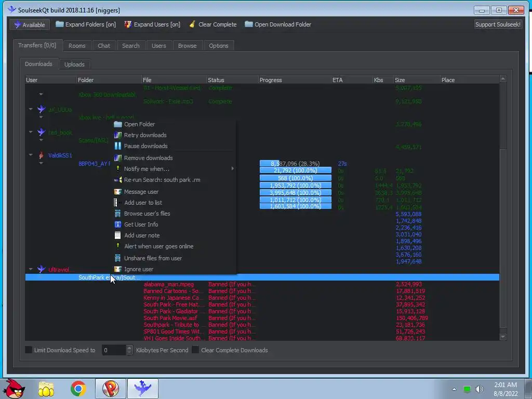
Task: Open Google Chrome from the taskbar
Action: point(78,389)
